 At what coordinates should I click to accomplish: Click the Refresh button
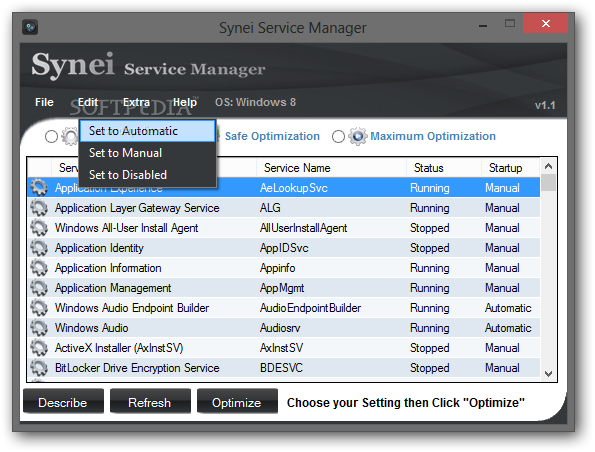(x=150, y=402)
